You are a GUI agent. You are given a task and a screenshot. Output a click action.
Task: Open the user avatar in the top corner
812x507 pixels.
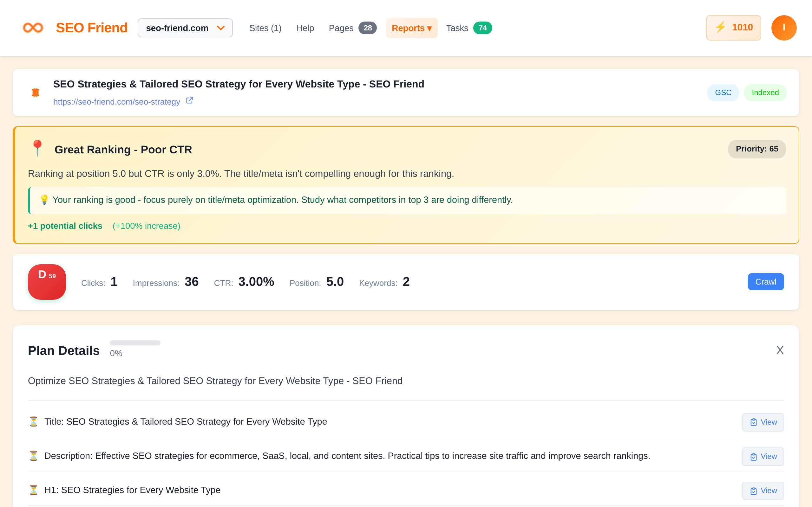tap(784, 28)
